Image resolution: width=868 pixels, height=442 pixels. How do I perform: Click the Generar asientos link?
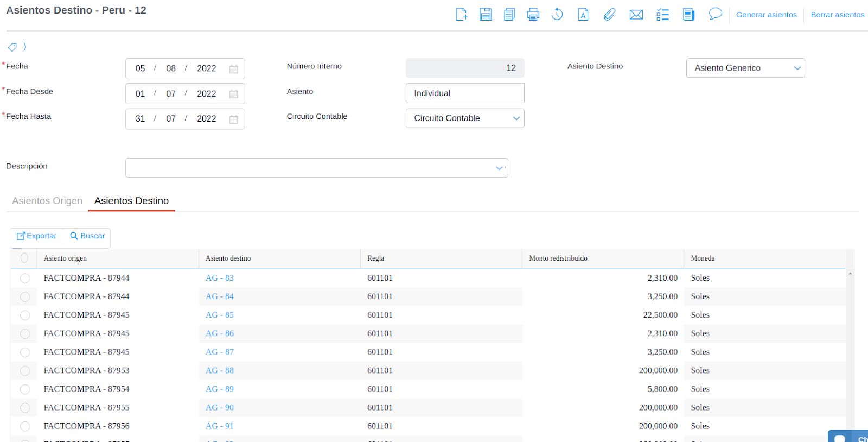point(766,15)
